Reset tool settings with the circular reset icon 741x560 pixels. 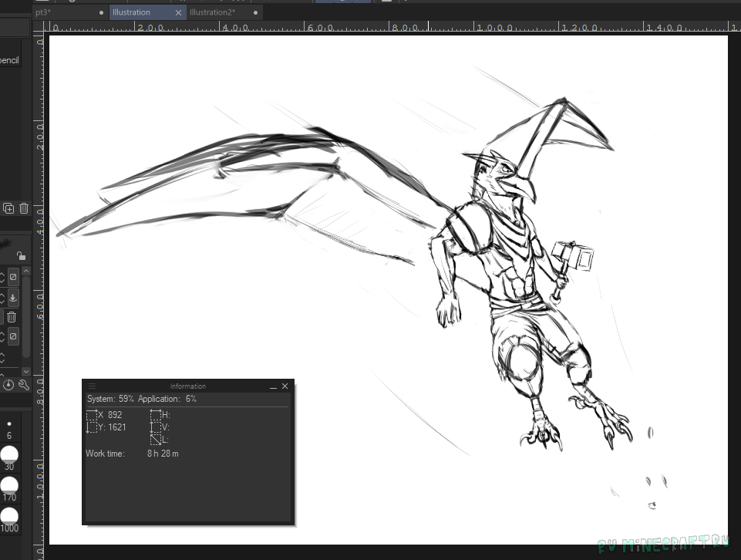coord(8,384)
